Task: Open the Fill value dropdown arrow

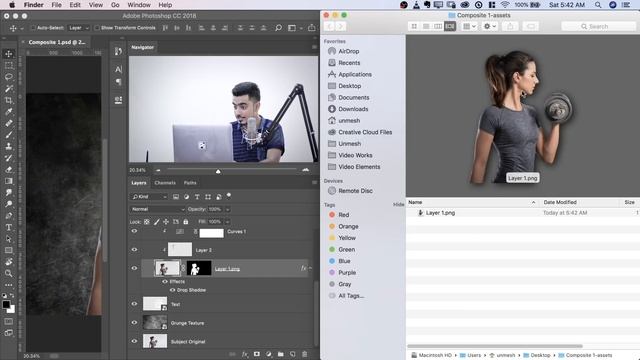Action: [x=227, y=221]
